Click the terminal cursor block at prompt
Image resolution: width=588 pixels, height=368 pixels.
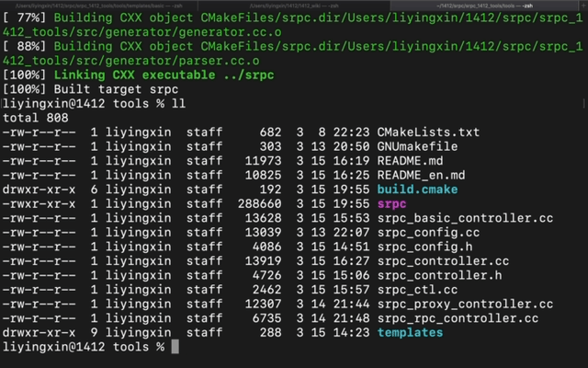(175, 347)
